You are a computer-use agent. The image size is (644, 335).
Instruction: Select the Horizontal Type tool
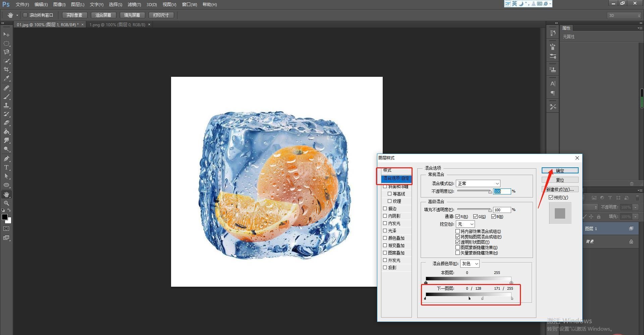[6, 167]
